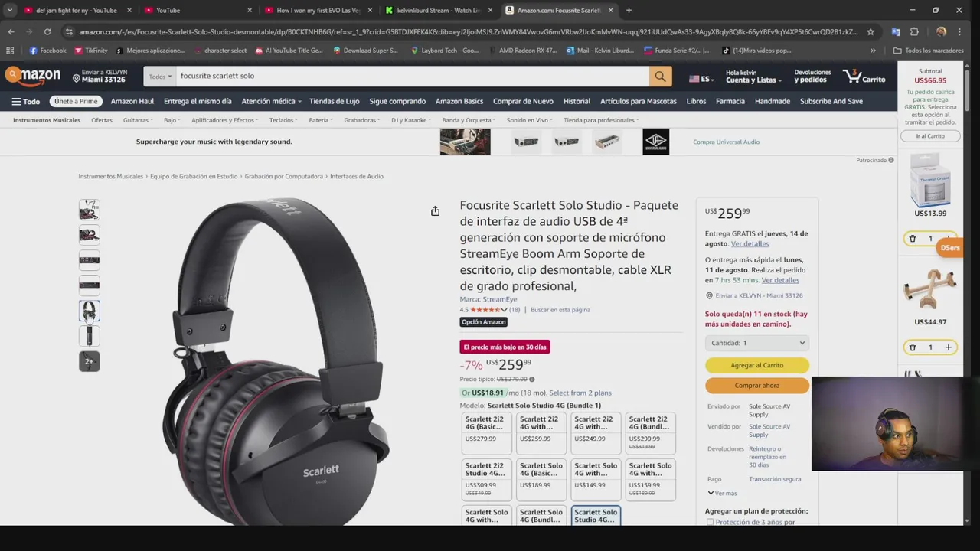Open the Todo hamburger menu
980x551 pixels.
pos(25,101)
